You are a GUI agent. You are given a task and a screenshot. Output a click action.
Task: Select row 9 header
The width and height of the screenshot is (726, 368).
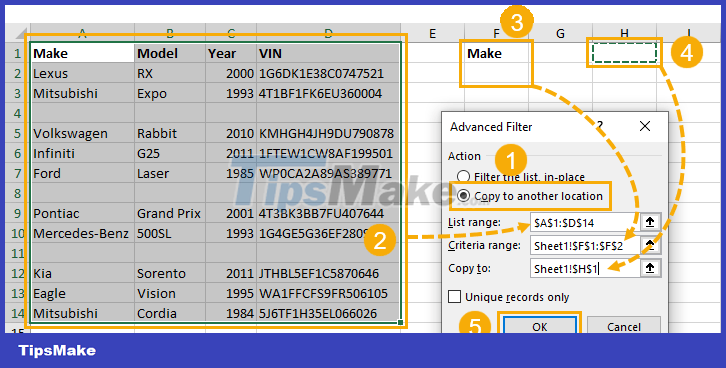pyautogui.click(x=18, y=213)
